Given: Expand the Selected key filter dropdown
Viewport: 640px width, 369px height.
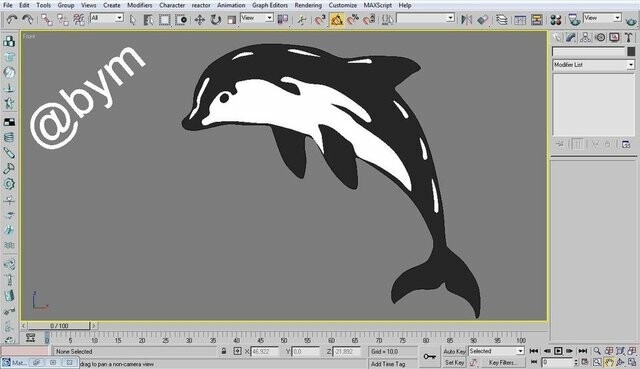Looking at the screenshot, I should [496, 351].
